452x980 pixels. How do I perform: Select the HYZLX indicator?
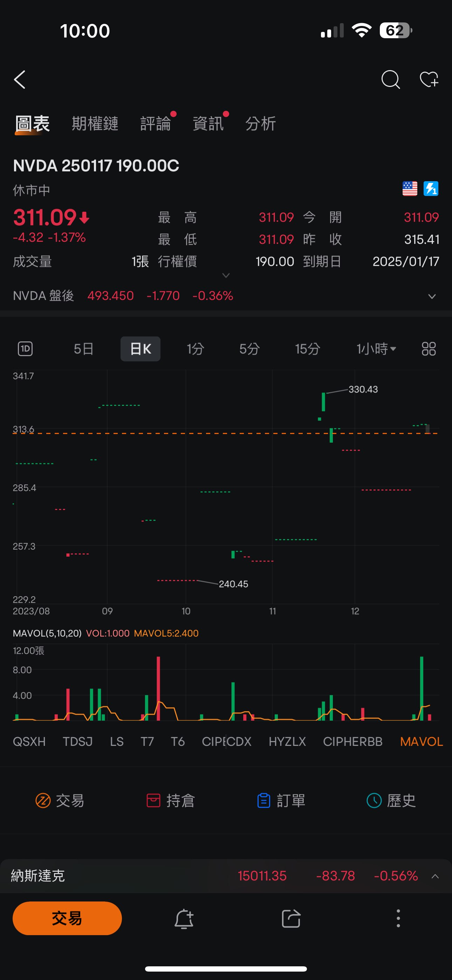click(287, 741)
